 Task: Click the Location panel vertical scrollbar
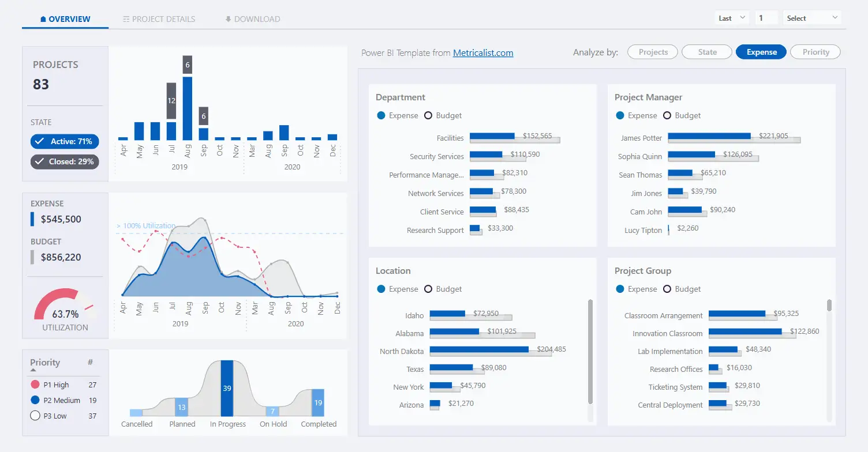coord(590,352)
